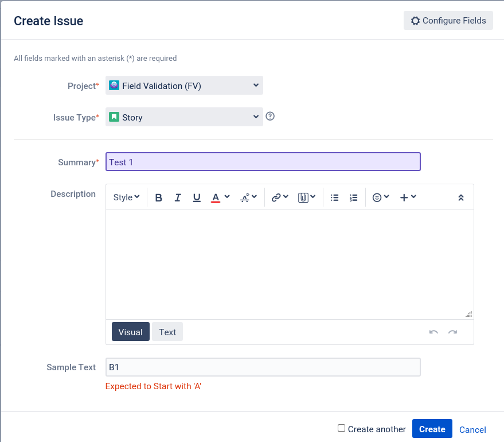Viewport: 504px width, 442px height.
Task: Click the Cancel link
Action: [472, 430]
